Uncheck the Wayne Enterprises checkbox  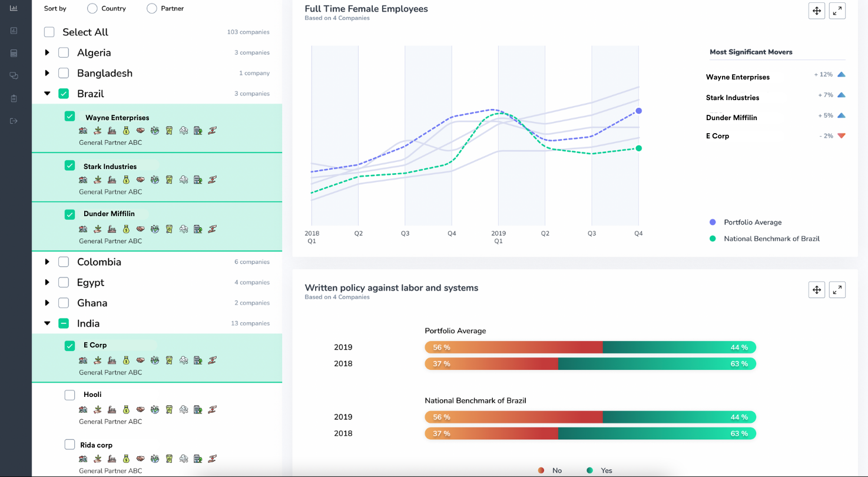point(69,116)
